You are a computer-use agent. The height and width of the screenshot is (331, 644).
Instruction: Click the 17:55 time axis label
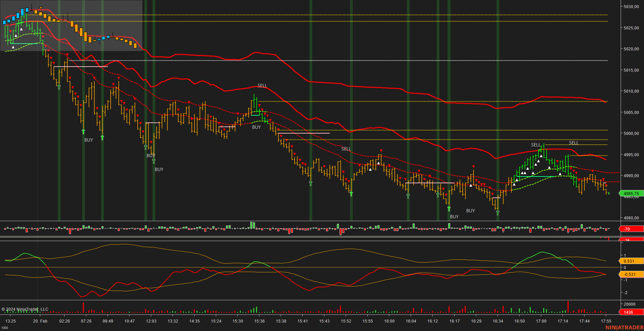pyautogui.click(x=606, y=321)
